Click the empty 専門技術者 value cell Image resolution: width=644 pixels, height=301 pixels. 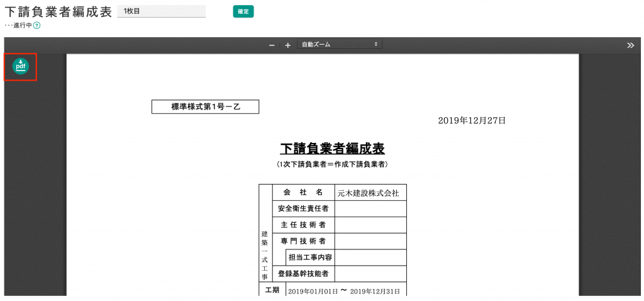pos(370,241)
